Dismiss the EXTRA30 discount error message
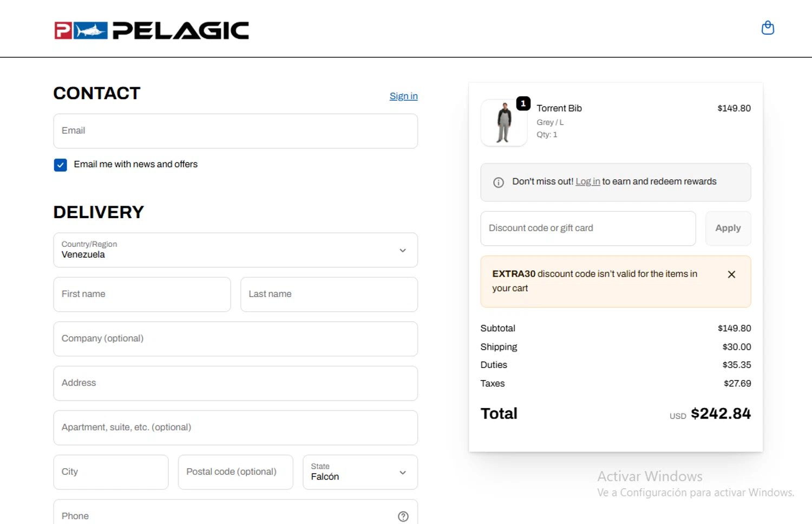 (731, 274)
